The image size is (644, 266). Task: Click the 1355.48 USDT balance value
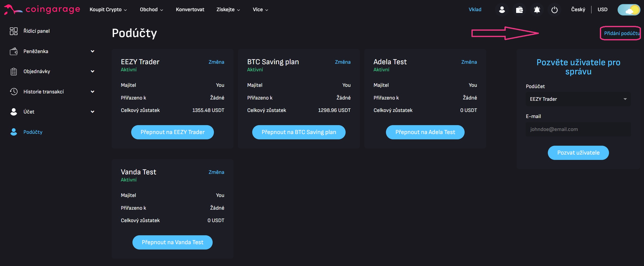(208, 110)
